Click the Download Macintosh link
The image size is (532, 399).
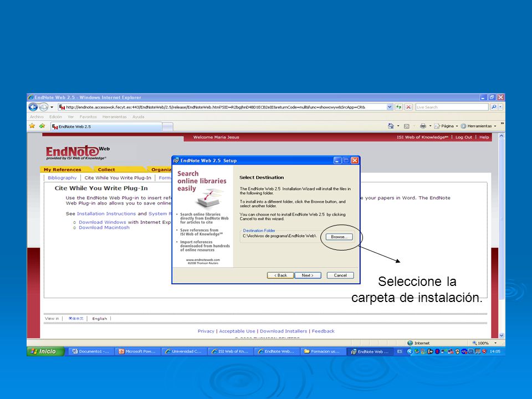coord(104,228)
